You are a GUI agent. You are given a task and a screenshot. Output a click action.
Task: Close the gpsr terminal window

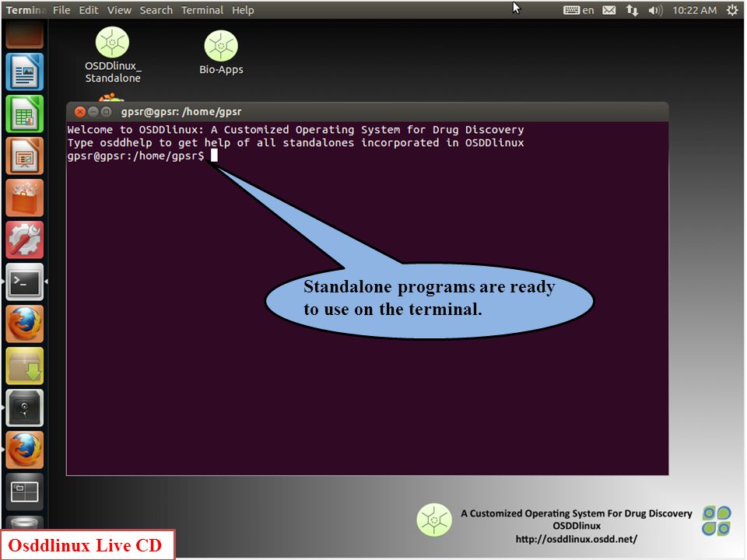80,112
